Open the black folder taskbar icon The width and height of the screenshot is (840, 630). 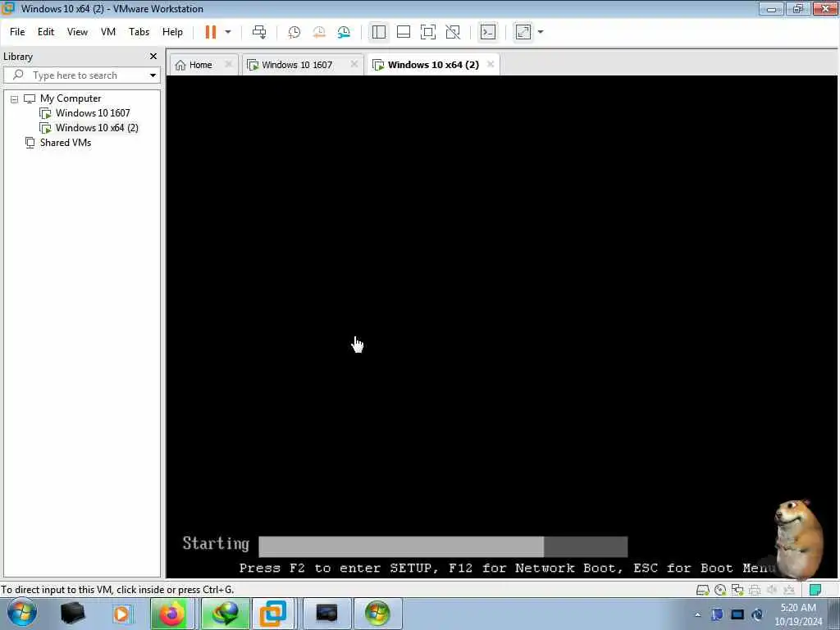pos(73,614)
